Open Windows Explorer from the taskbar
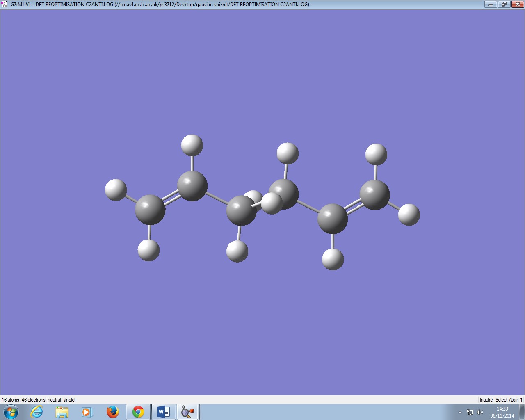 tap(62, 412)
